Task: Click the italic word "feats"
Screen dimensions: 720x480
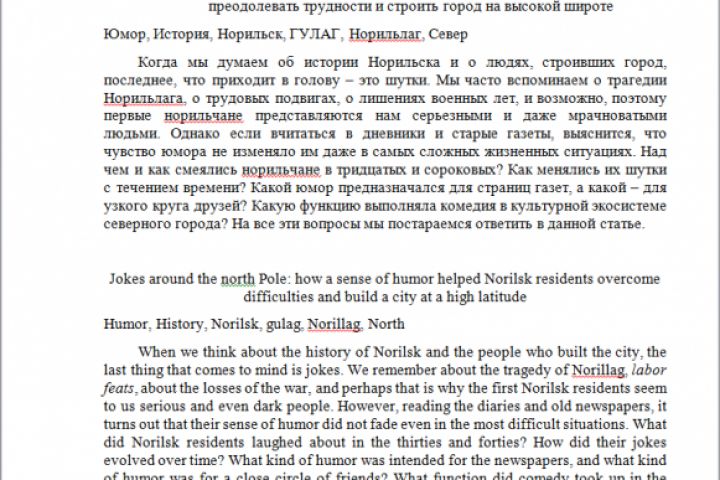Action: [x=120, y=388]
